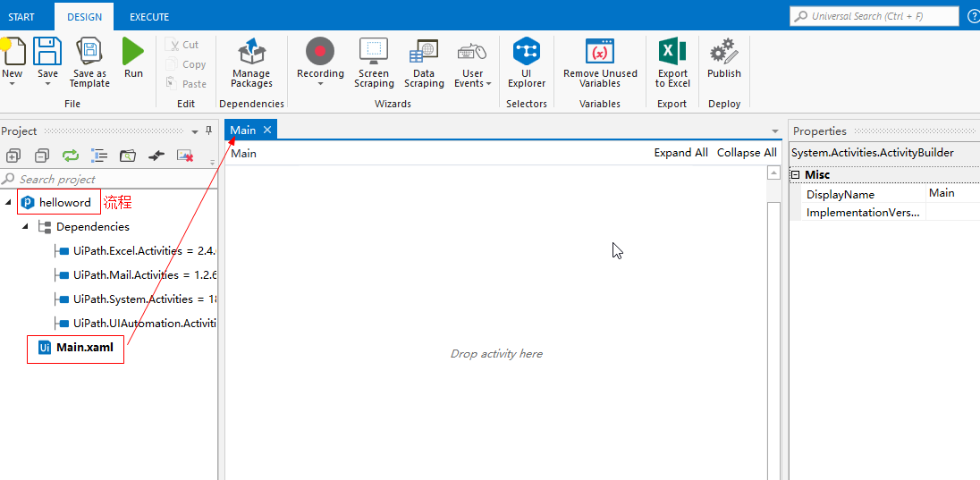This screenshot has height=480, width=980.
Task: Open project folder with magnifier folder icon
Action: tap(128, 155)
